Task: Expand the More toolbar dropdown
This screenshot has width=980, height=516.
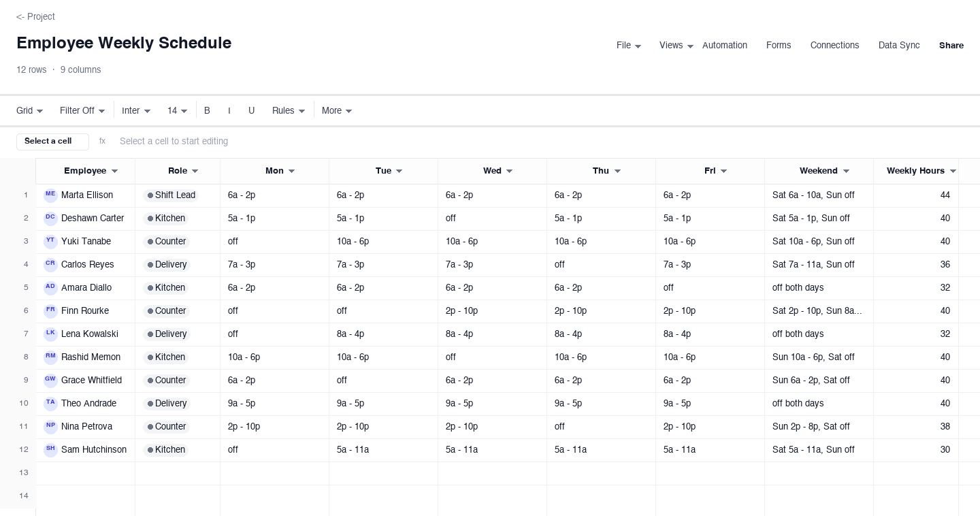Action: click(x=337, y=111)
